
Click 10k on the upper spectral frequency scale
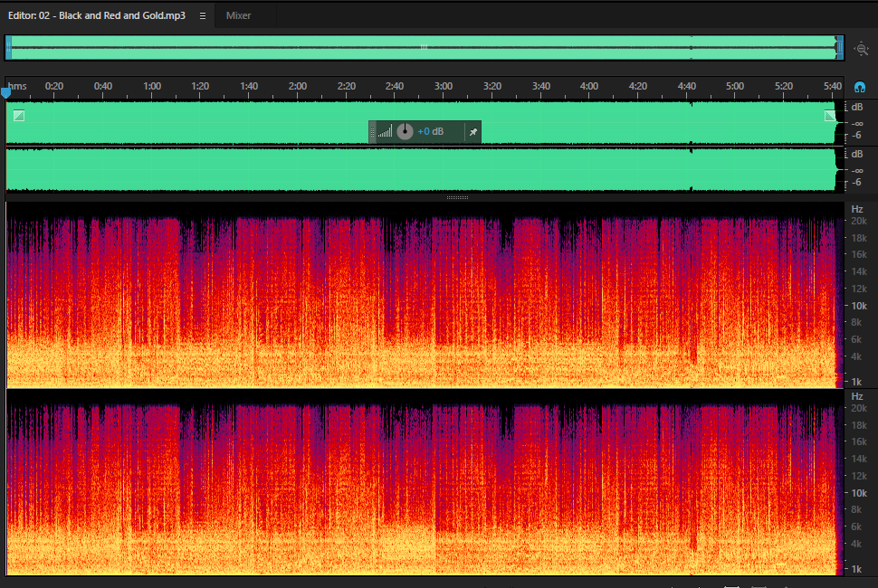click(x=859, y=306)
